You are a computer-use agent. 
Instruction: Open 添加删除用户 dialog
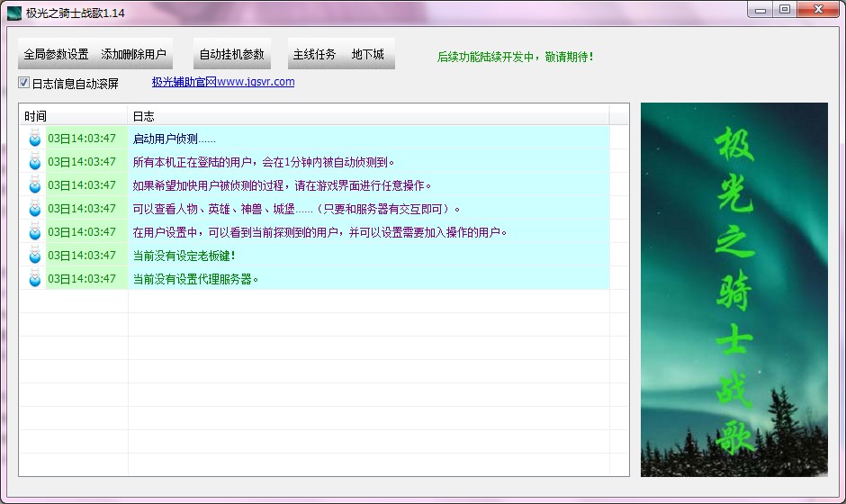(134, 54)
